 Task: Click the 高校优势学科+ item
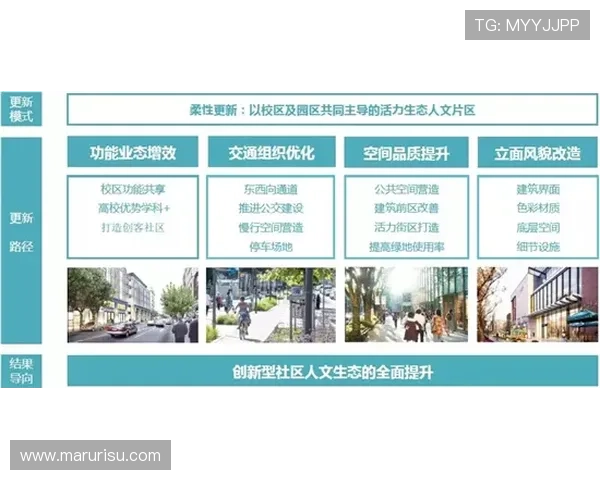134,208
